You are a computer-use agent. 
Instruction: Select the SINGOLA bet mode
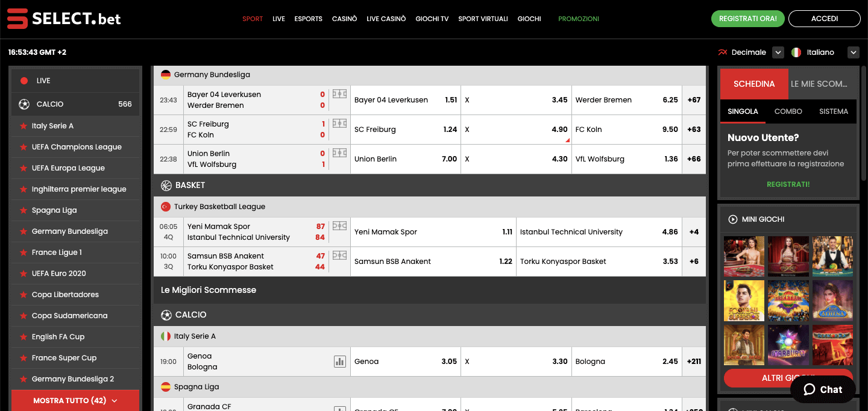(x=742, y=111)
